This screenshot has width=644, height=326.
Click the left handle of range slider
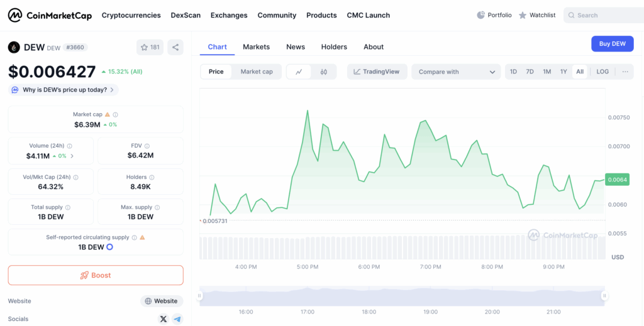pyautogui.click(x=200, y=295)
